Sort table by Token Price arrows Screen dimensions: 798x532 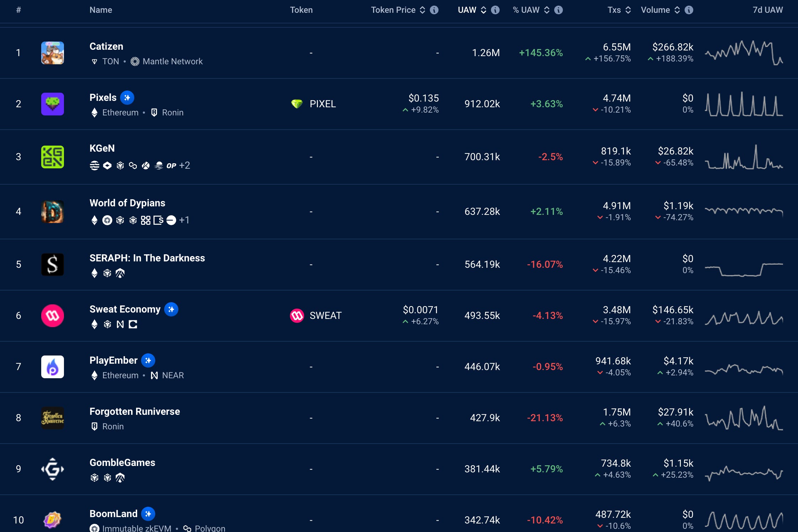click(x=422, y=10)
